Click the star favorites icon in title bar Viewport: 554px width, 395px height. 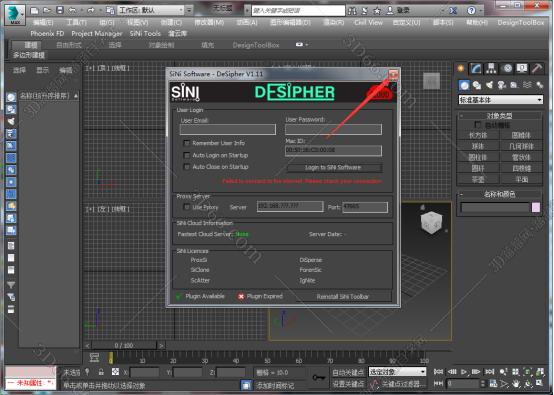coord(377,11)
